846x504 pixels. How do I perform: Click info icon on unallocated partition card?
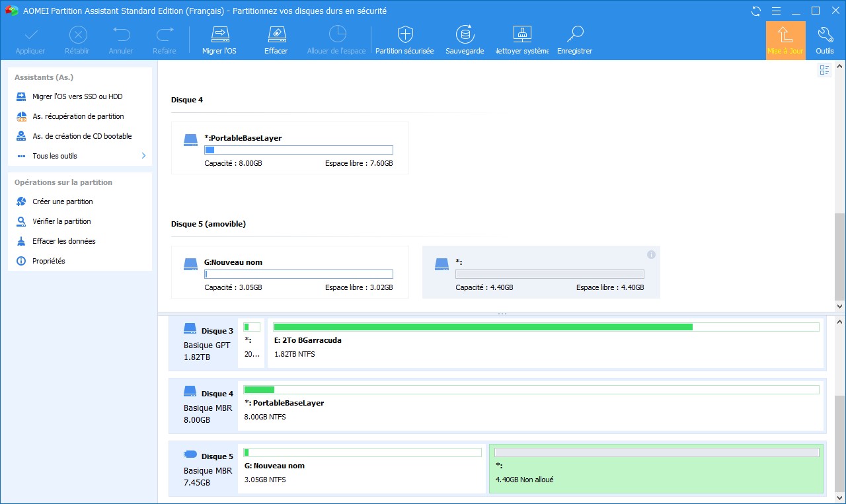651,255
